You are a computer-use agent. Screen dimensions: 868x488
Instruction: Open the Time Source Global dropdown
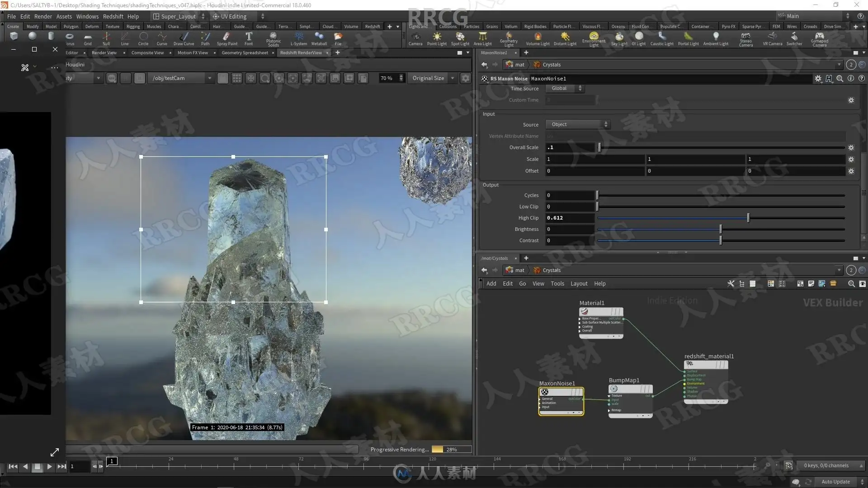[x=565, y=89]
